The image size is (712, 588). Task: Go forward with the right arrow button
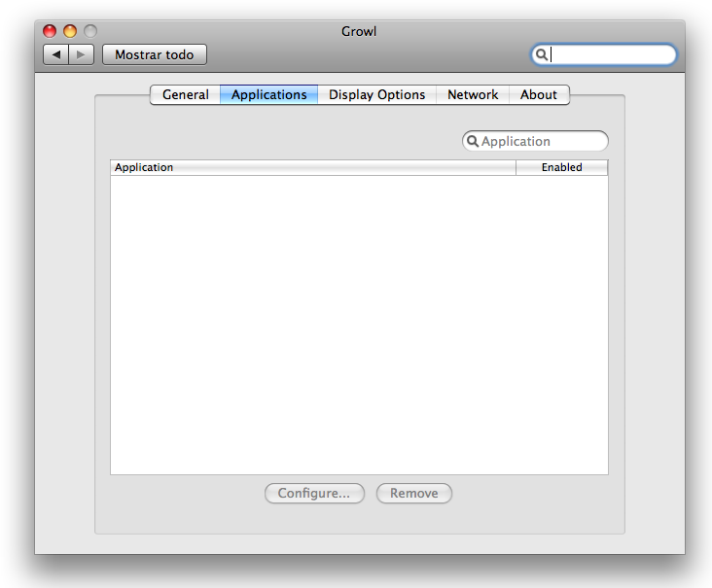82,54
